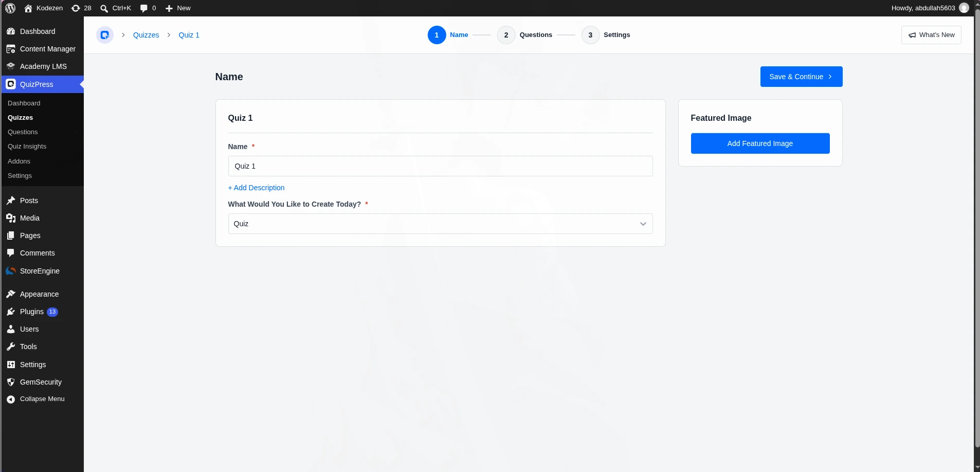Open Appearance menu in sidebar

click(x=42, y=294)
